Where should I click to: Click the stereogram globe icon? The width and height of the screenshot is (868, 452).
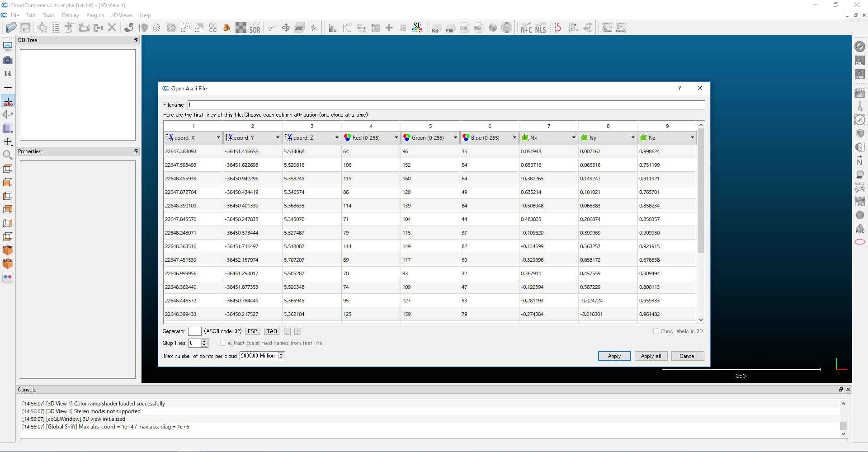pyautogui.click(x=507, y=28)
